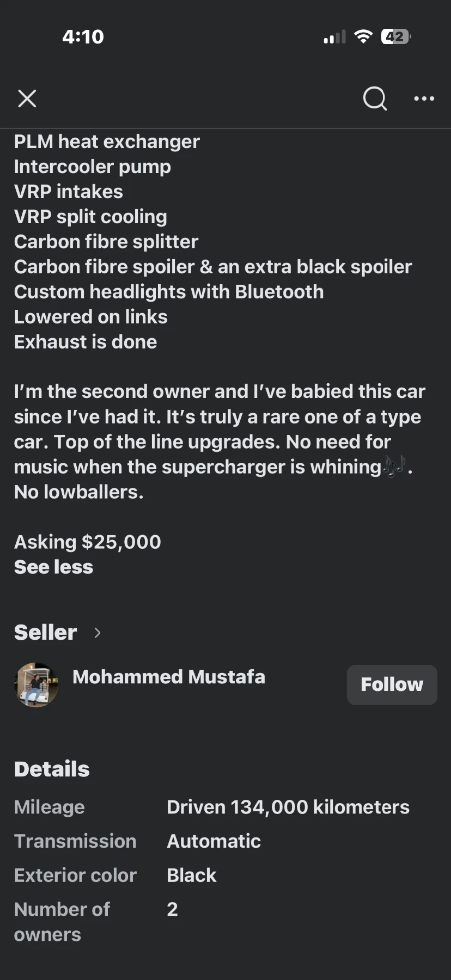Expand seller info via chevron arrow
The image size is (451, 980).
click(x=97, y=633)
